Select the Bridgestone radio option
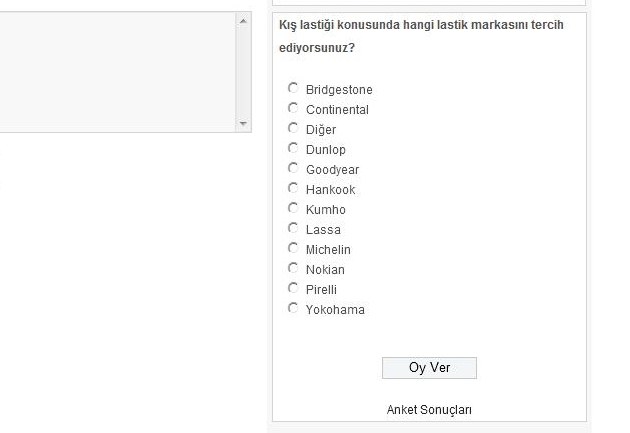Viewport: 630px width, 433px height. point(293,88)
